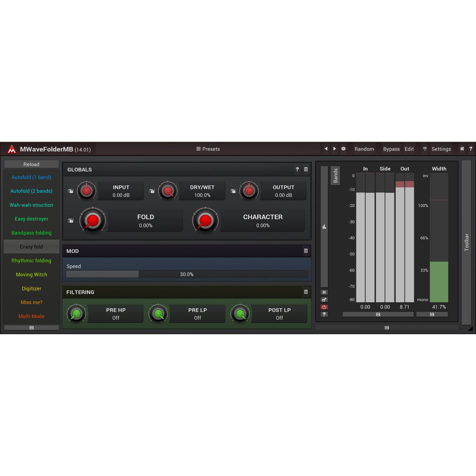Open the Bands tab
Image resolution: width=476 pixels, height=476 pixels.
click(x=335, y=175)
